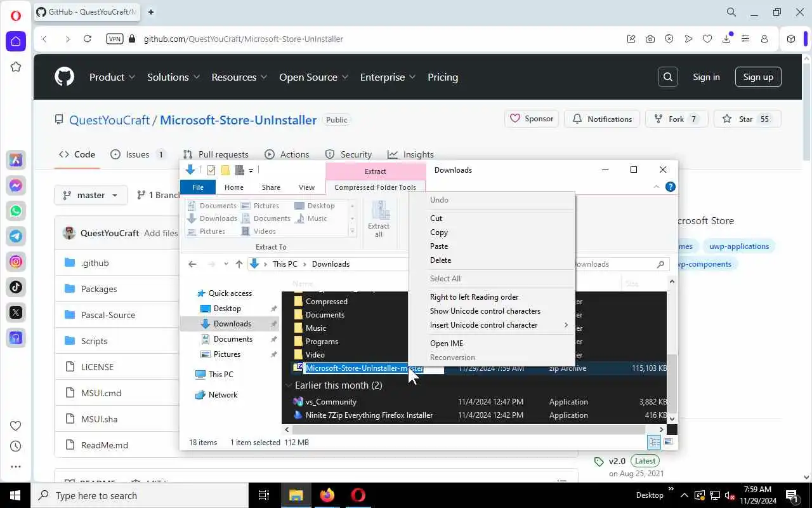Viewport: 812px width, 508px height.
Task: Switch to details view icon
Action: click(654, 442)
